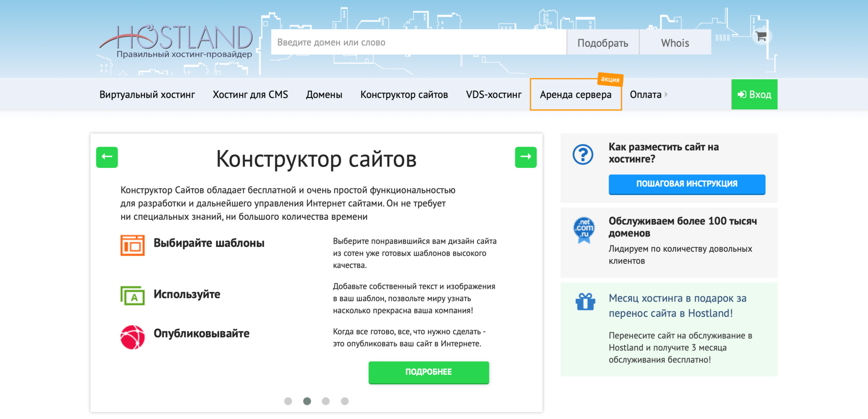
Task: Open Конструктор сайтов menu item
Action: tap(404, 95)
